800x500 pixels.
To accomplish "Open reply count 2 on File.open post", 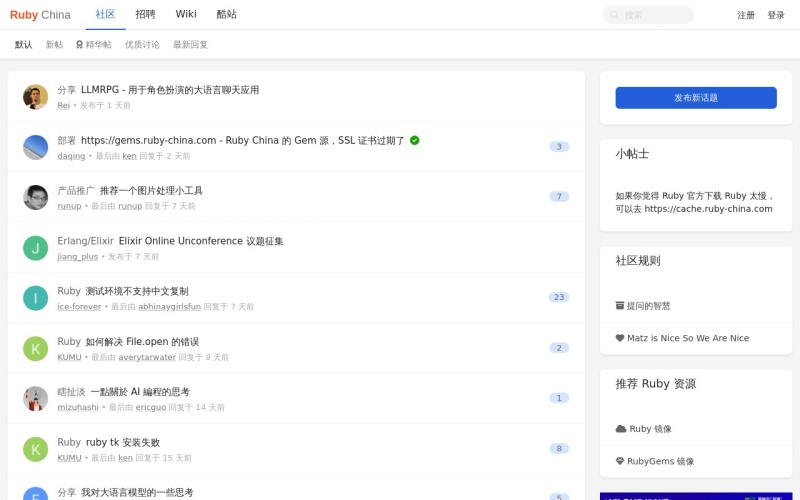I will pyautogui.click(x=559, y=347).
